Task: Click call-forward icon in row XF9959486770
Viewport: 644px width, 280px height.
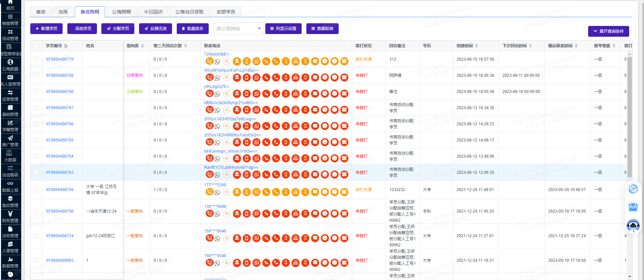Action: 209,61
